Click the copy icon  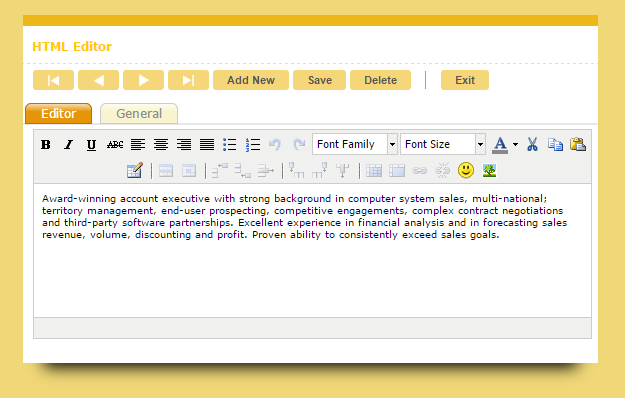[555, 144]
